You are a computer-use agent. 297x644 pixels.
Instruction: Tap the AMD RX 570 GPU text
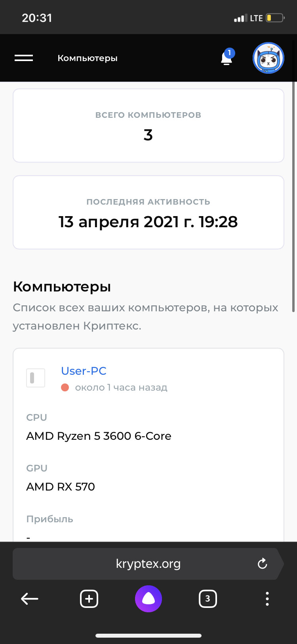[x=61, y=487]
